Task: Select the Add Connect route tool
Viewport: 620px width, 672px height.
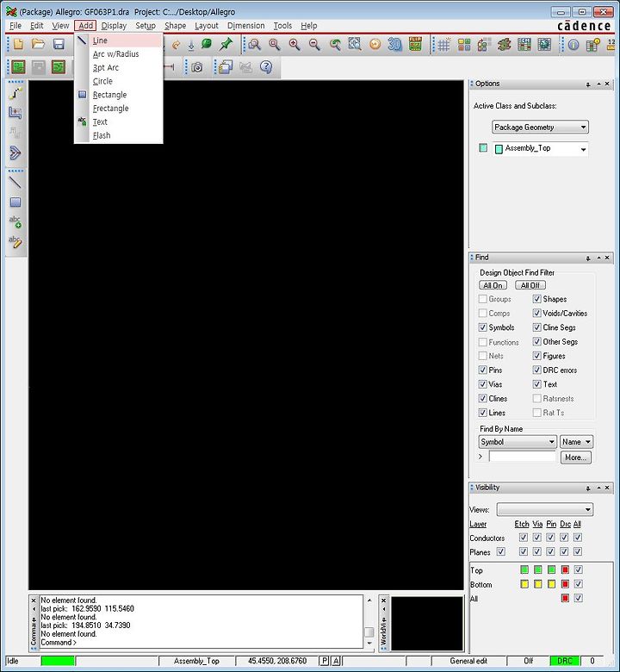Action: 15,93
